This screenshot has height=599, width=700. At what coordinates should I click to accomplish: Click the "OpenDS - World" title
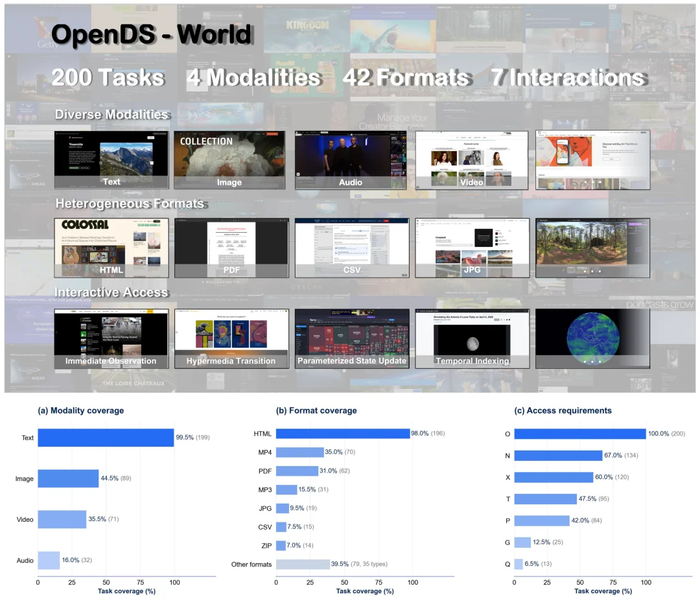pyautogui.click(x=151, y=34)
